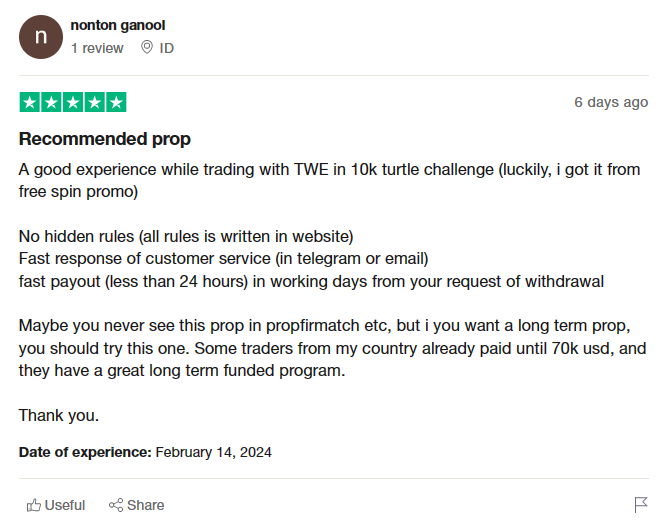Click the "February 14, 2024" experience date
The width and height of the screenshot is (666, 527).
(214, 452)
